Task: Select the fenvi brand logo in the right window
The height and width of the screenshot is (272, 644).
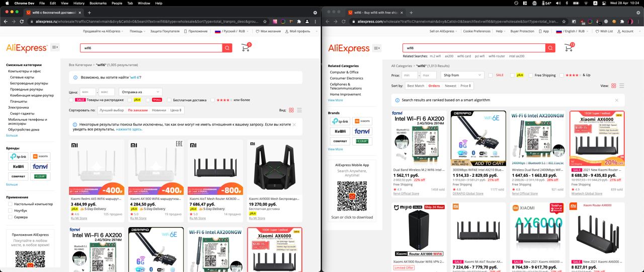Action: pos(362,131)
